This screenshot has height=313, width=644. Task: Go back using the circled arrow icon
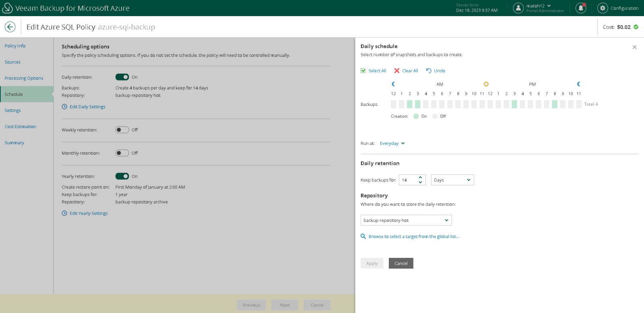pyautogui.click(x=10, y=27)
